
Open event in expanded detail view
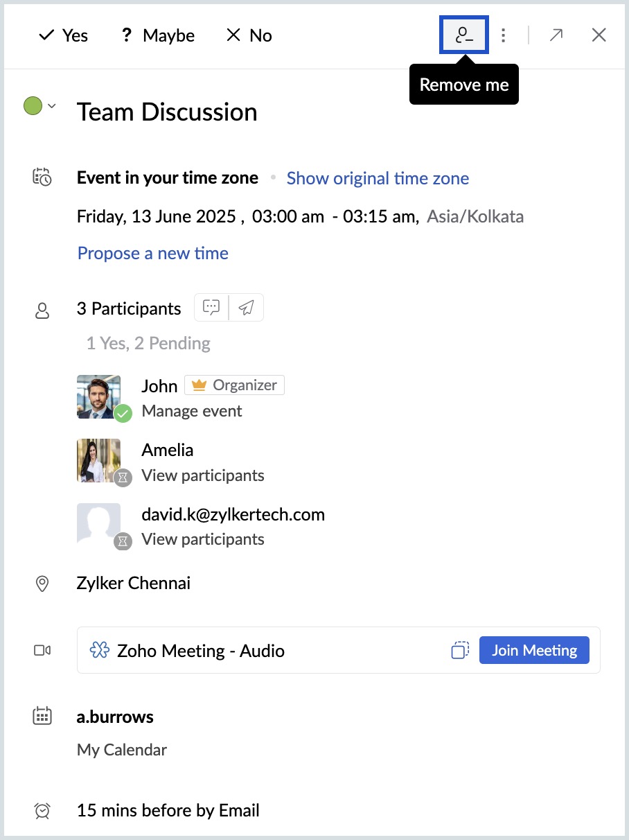[556, 35]
